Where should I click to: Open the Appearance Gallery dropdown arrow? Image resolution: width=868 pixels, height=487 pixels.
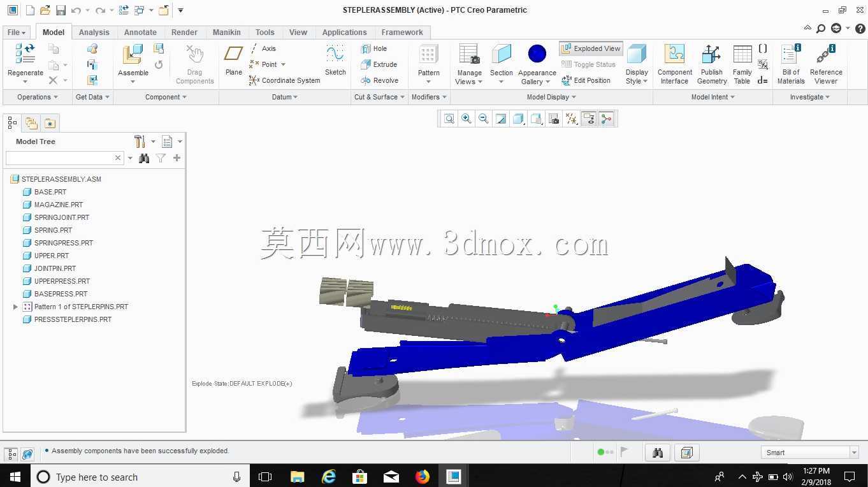(x=548, y=82)
